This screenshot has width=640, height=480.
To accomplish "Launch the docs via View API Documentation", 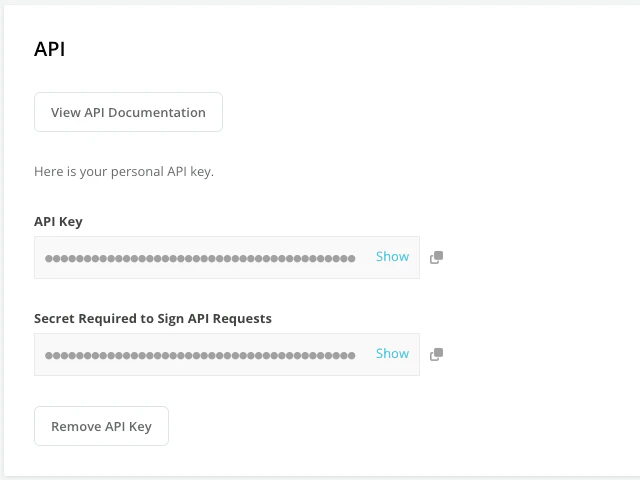I will [x=128, y=112].
